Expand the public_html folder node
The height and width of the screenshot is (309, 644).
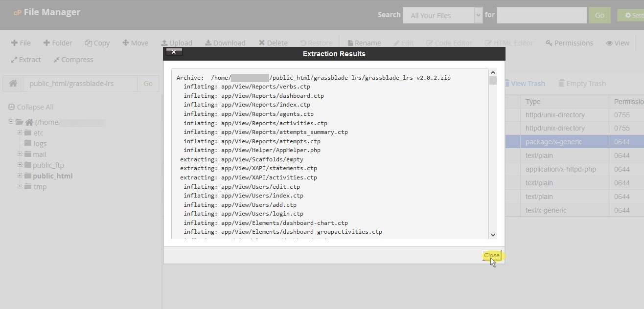[x=20, y=176]
